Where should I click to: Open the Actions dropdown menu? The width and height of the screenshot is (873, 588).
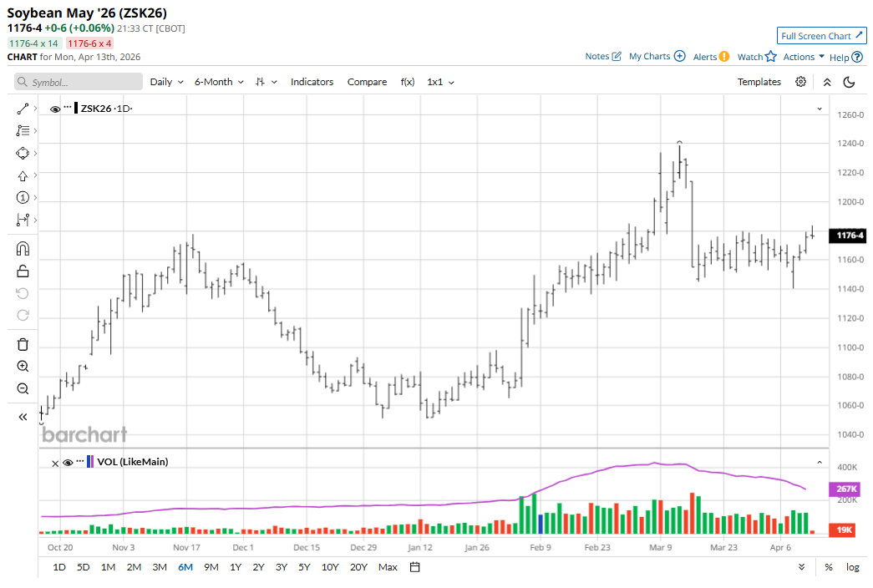point(804,57)
